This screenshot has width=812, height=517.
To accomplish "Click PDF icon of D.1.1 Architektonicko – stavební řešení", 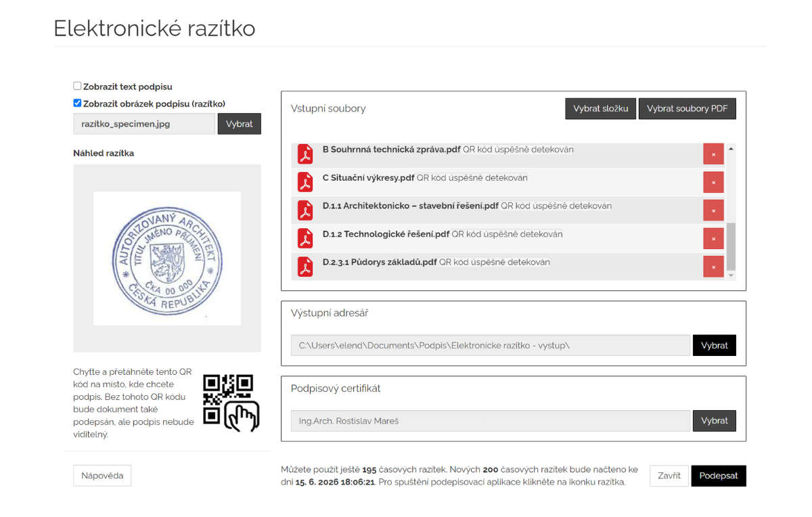I will [x=306, y=210].
